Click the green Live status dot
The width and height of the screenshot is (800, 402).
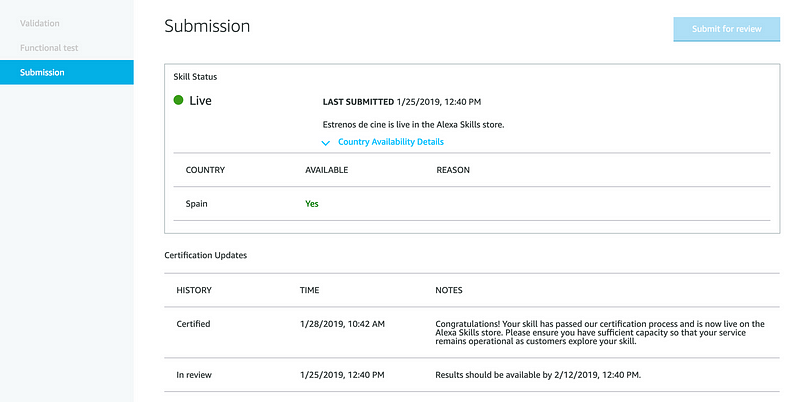pos(179,100)
